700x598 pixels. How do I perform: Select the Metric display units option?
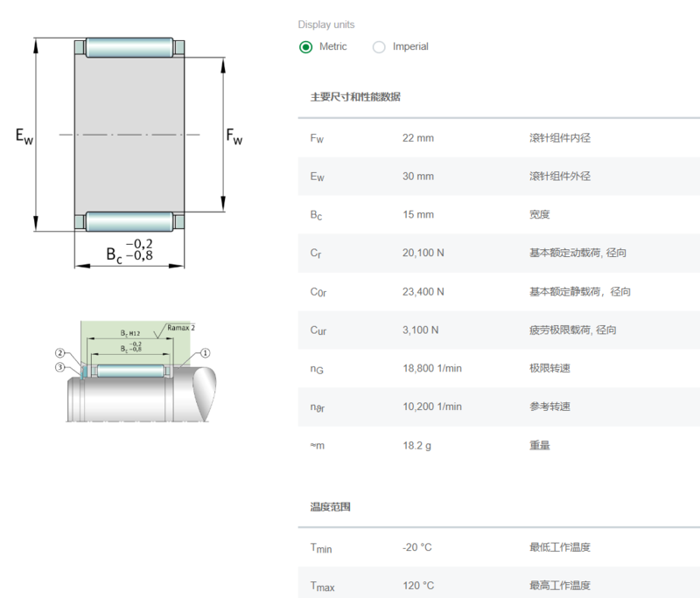(x=305, y=47)
